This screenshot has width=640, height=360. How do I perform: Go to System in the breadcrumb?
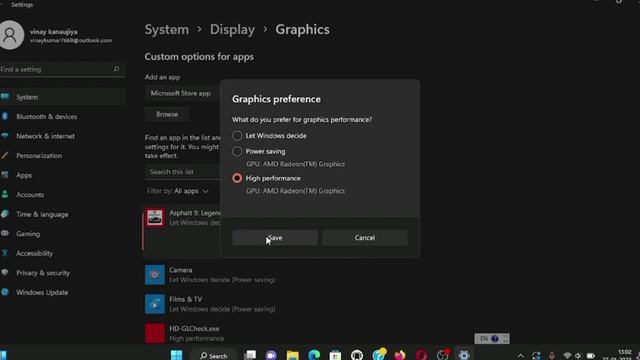(x=167, y=29)
